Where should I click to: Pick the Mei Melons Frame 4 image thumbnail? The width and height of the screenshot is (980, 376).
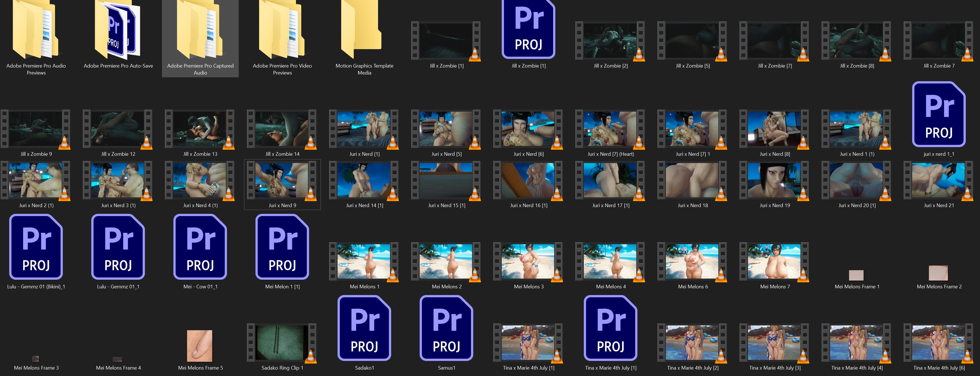[118, 359]
